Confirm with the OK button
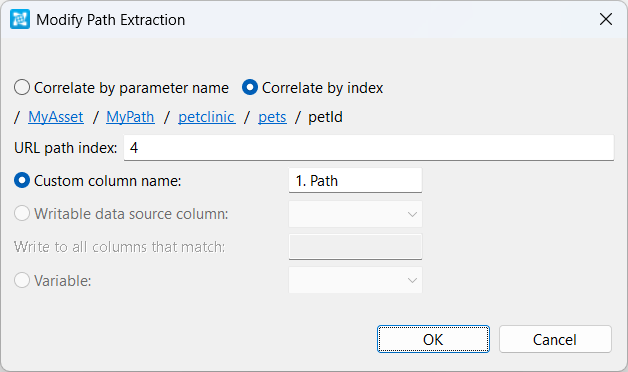The width and height of the screenshot is (628, 372). point(433,339)
